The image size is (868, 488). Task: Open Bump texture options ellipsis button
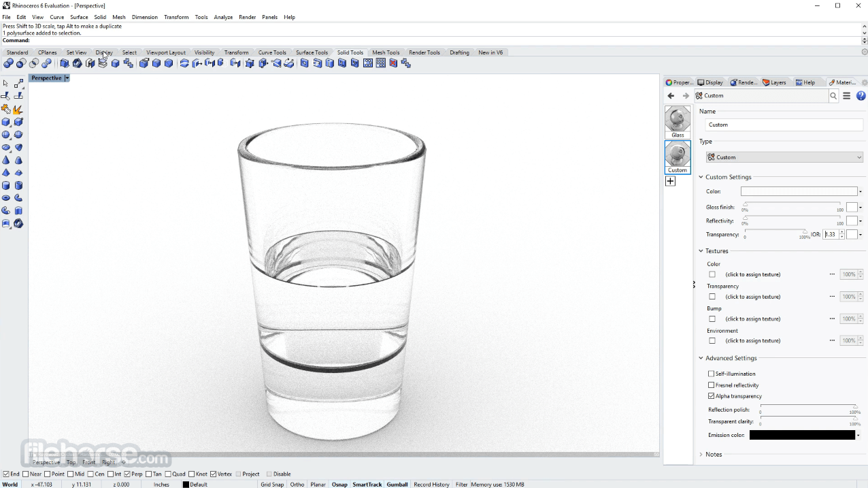pos(832,319)
